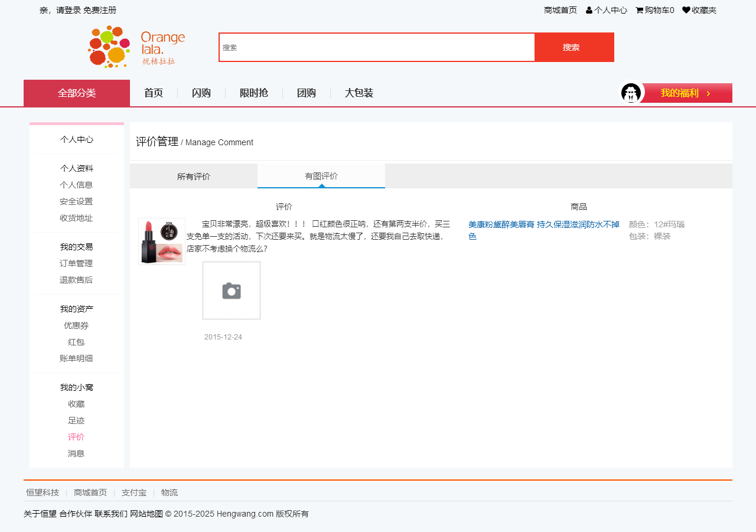756x532 pixels.
Task: Open 订单管理 in the sidebar
Action: point(76,263)
